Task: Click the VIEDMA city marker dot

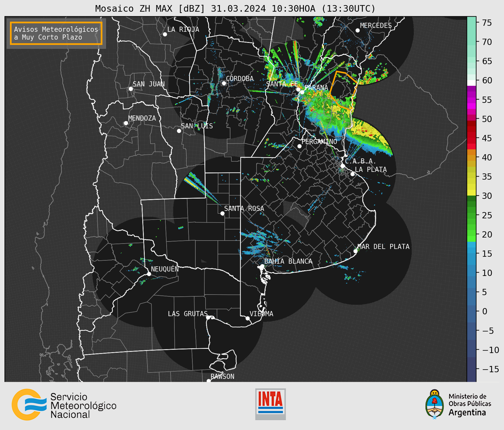Action: (248, 318)
